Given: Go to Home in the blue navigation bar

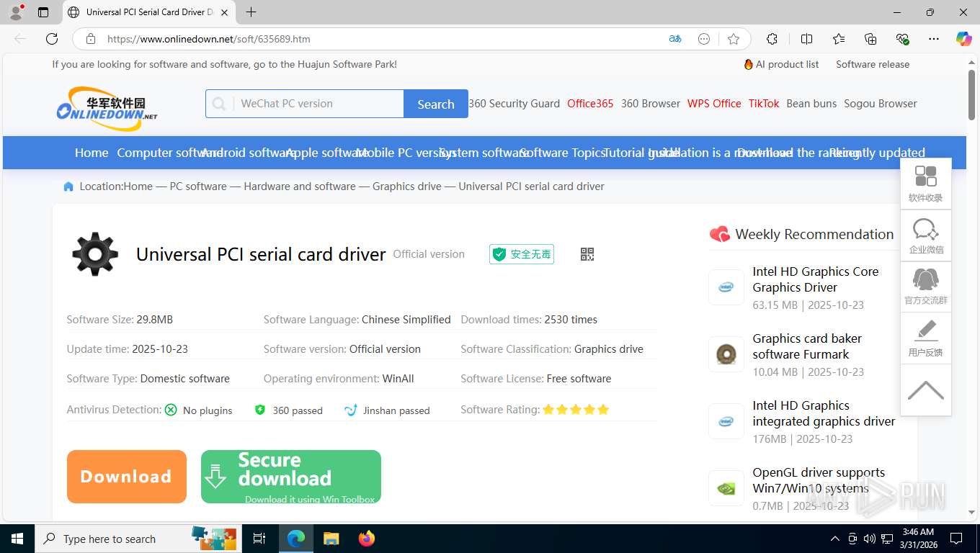Looking at the screenshot, I should (x=92, y=153).
